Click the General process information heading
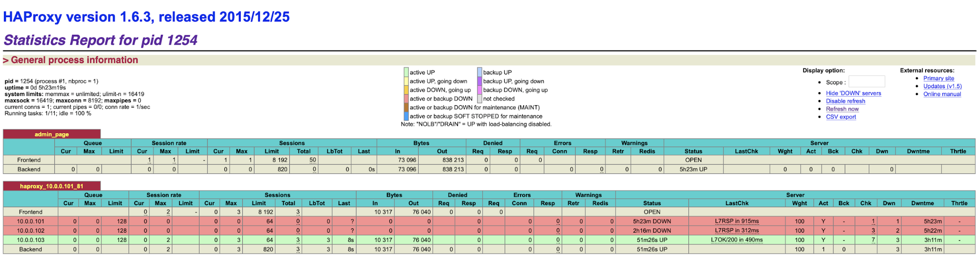The width and height of the screenshot is (980, 262). [x=71, y=60]
